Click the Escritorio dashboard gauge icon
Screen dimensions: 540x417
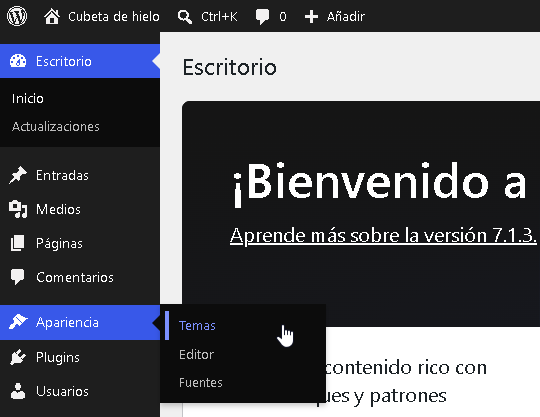point(18,61)
